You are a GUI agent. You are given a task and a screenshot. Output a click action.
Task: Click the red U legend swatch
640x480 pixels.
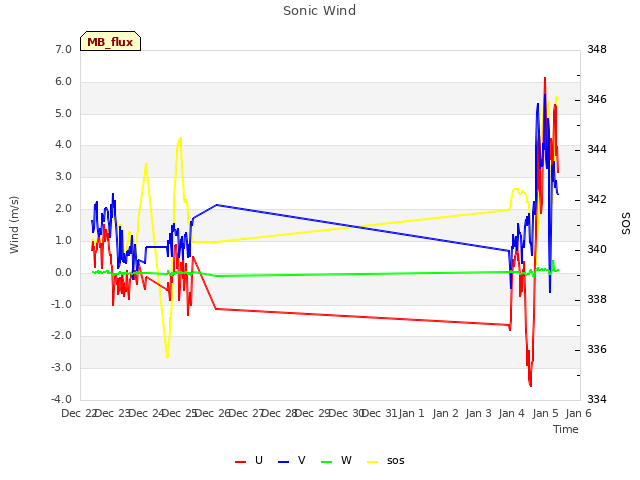click(240, 462)
